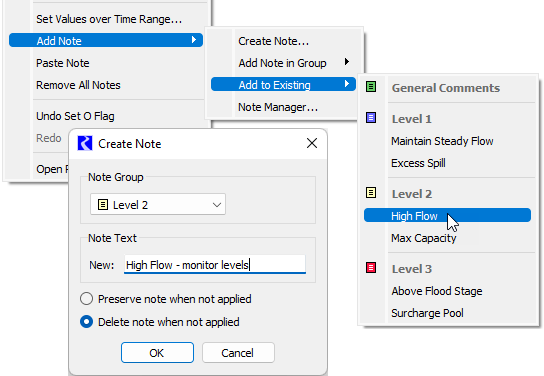Select Delete note when not applied
This screenshot has width=544, height=376.
coord(86,322)
